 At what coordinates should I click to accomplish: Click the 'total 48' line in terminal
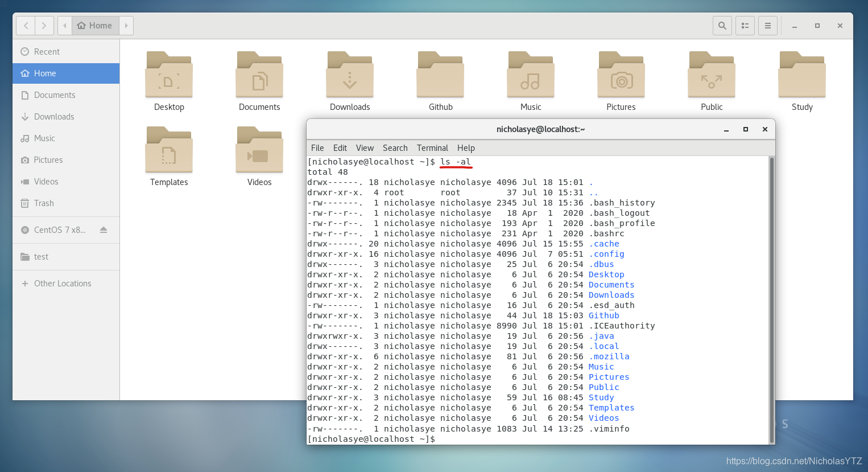coord(328,172)
